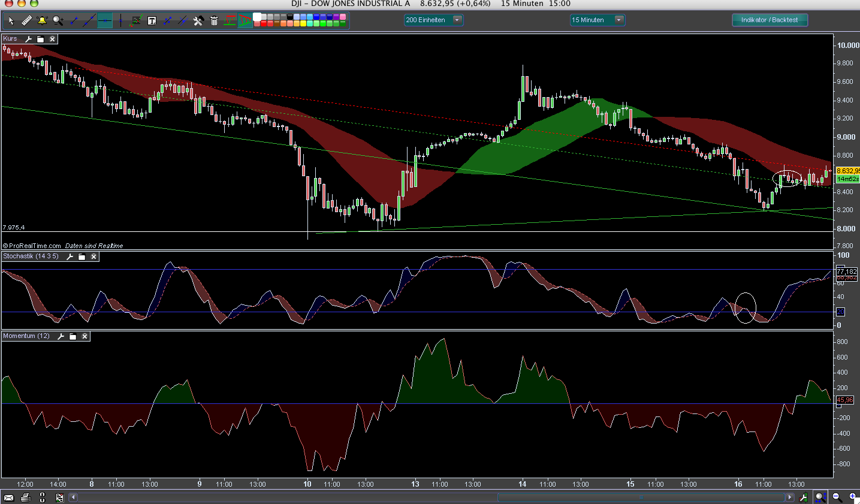Click the green zoom window button

pos(34,3)
